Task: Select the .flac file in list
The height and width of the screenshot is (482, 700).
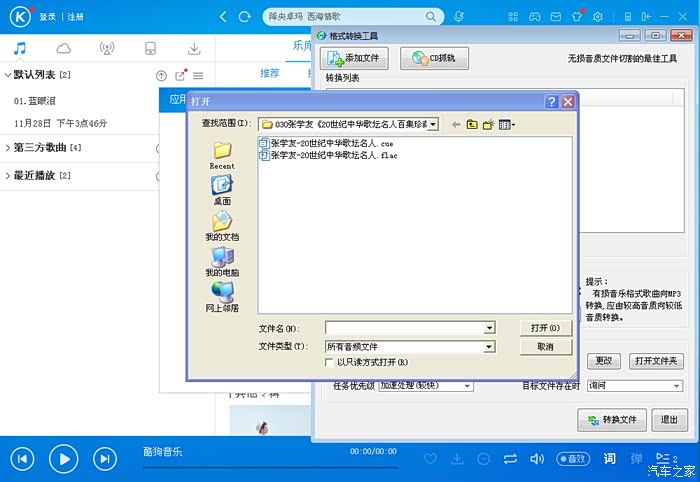Action: point(320,155)
